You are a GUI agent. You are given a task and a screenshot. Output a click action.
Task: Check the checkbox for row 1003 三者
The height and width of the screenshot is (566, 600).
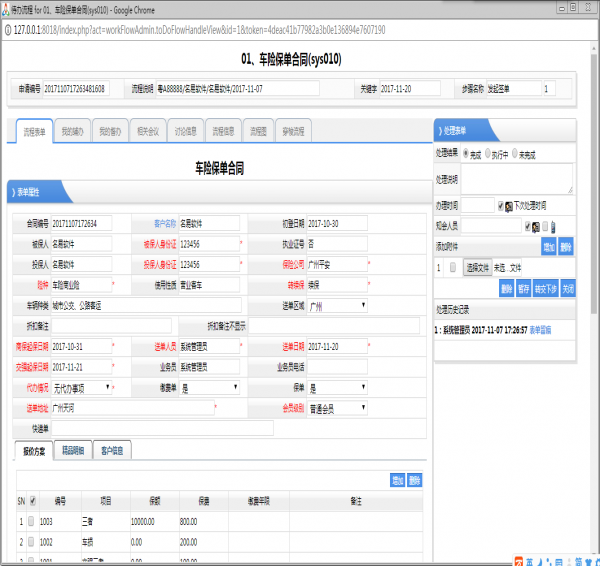click(x=31, y=521)
